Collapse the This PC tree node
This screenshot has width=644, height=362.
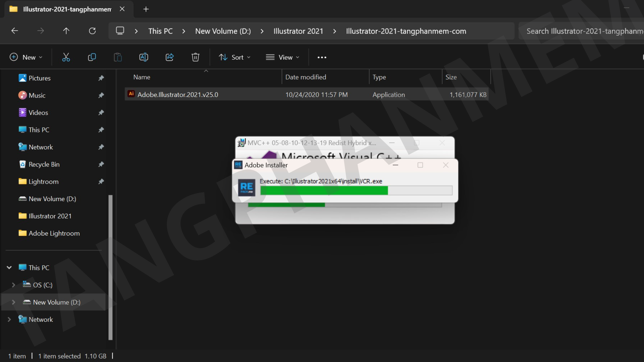[9, 267]
